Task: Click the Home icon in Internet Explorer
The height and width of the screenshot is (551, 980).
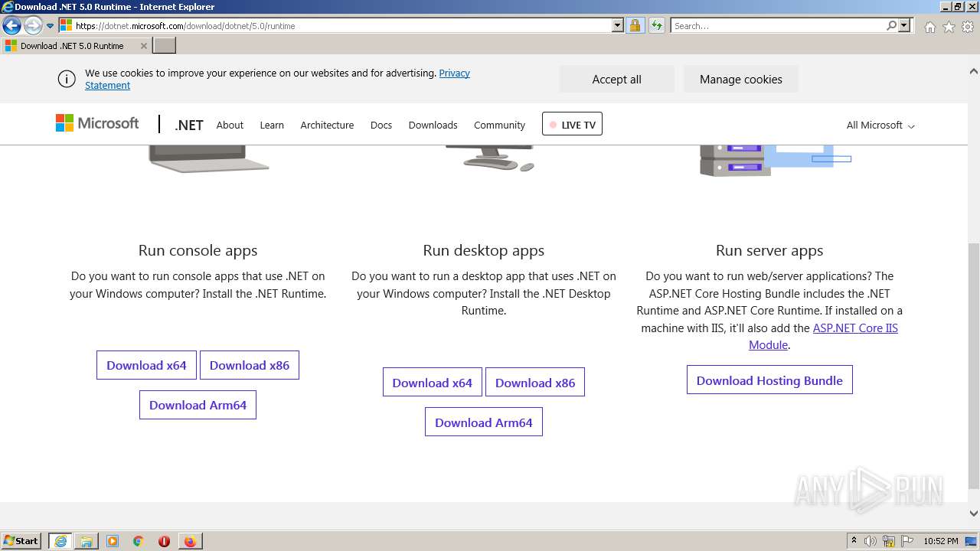Action: (929, 27)
